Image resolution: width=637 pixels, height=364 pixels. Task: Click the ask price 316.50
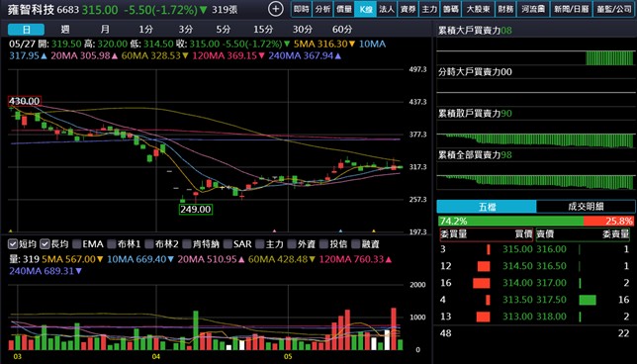551,266
